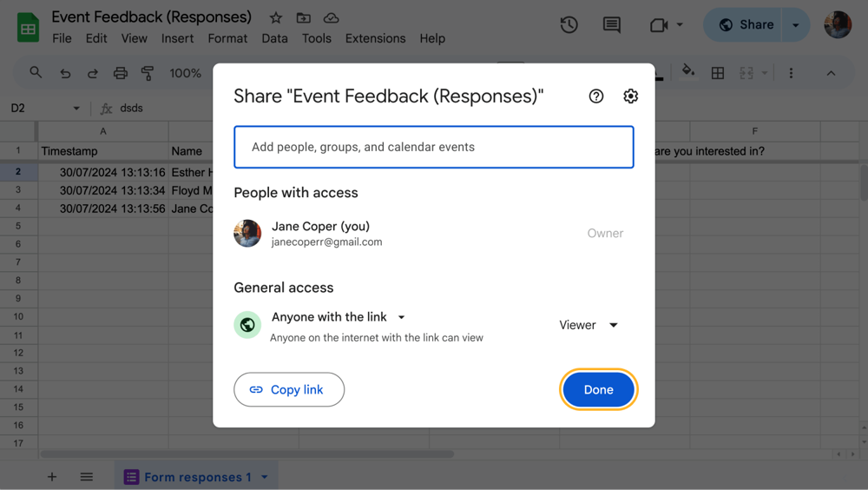Click the move to folder icon
This screenshot has width=868, height=490.
coord(303,18)
